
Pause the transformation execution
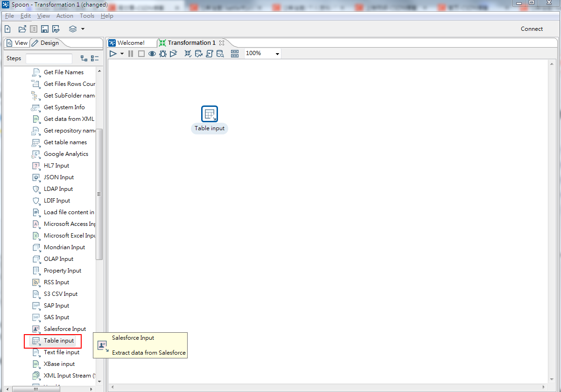[x=131, y=53]
